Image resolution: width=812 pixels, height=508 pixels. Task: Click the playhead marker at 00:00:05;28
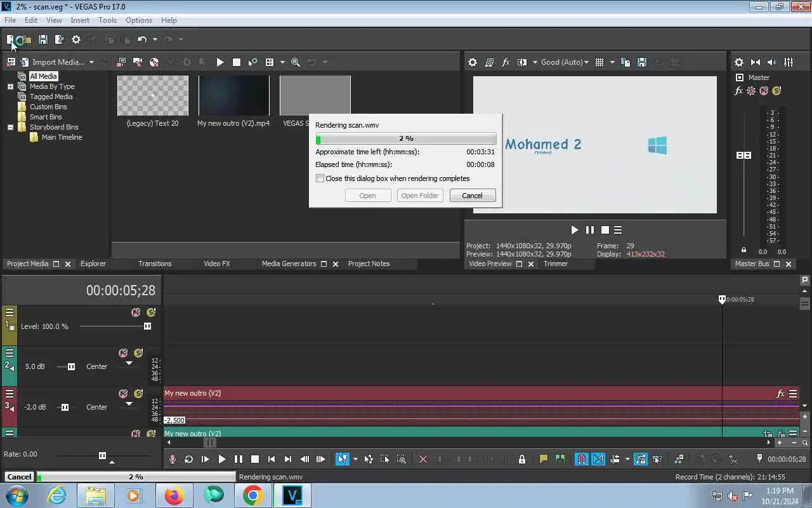pyautogui.click(x=722, y=299)
